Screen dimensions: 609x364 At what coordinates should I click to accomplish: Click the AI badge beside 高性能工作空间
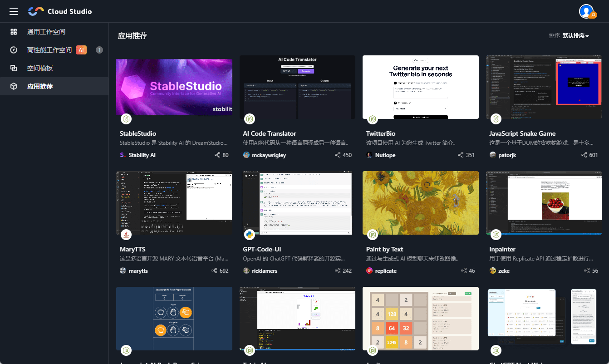click(x=81, y=50)
